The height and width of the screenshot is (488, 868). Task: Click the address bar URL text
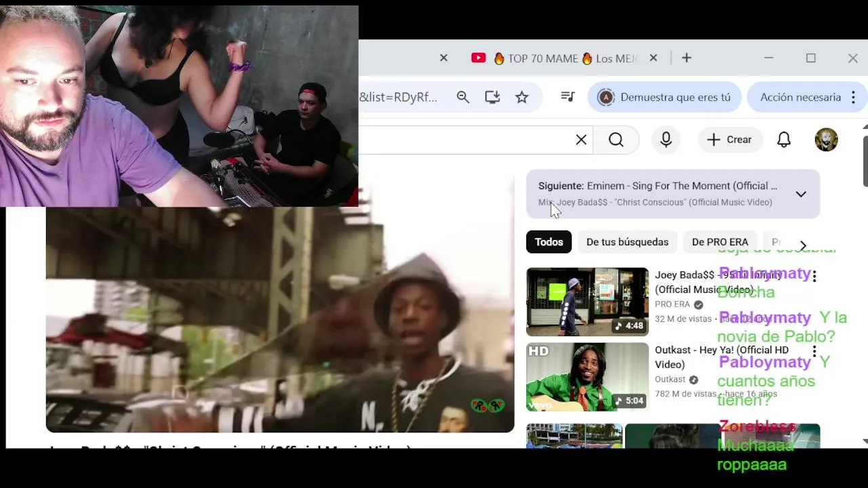(399, 97)
